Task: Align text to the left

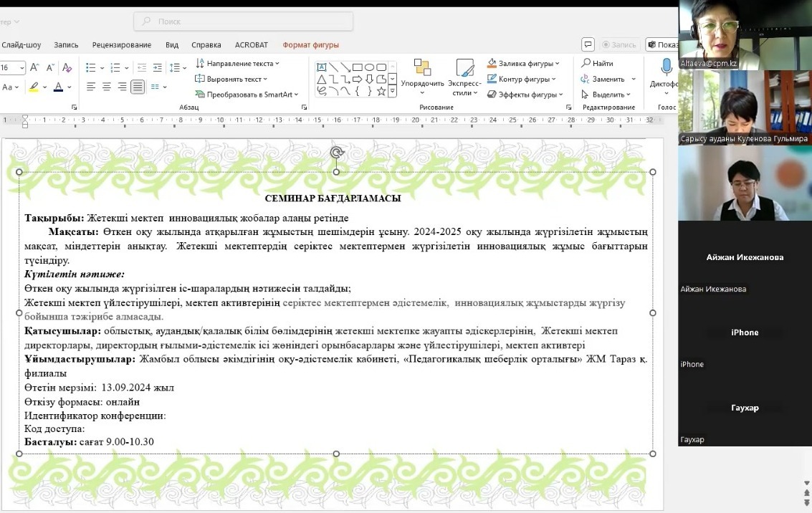Action: coord(91,87)
